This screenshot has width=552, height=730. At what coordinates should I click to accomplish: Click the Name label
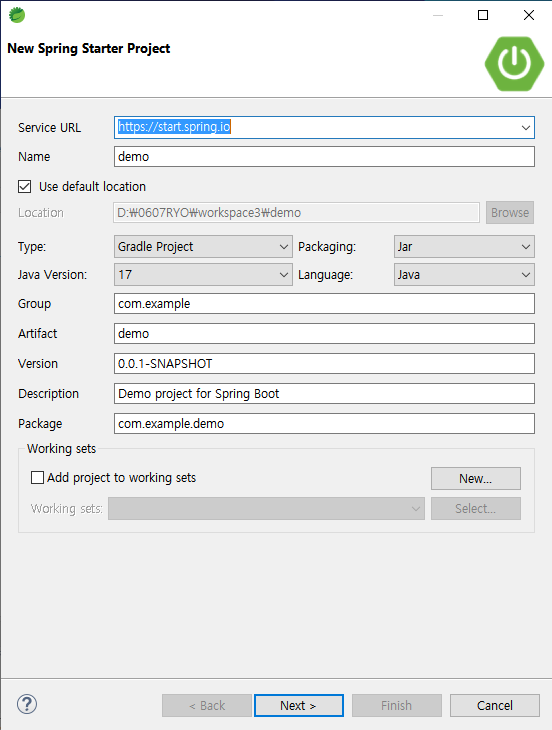[x=34, y=157]
